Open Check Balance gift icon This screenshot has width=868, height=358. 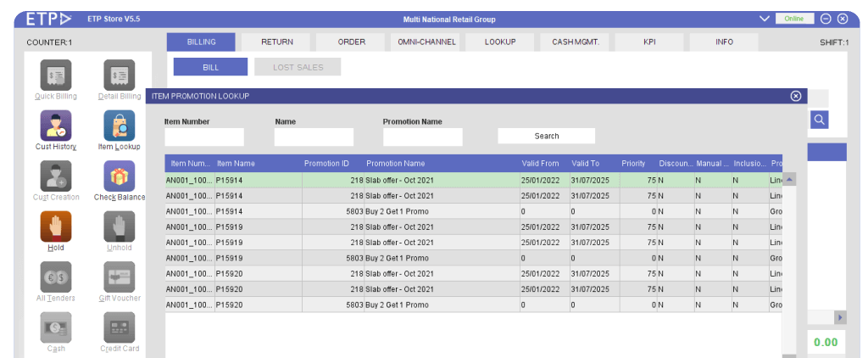(119, 176)
